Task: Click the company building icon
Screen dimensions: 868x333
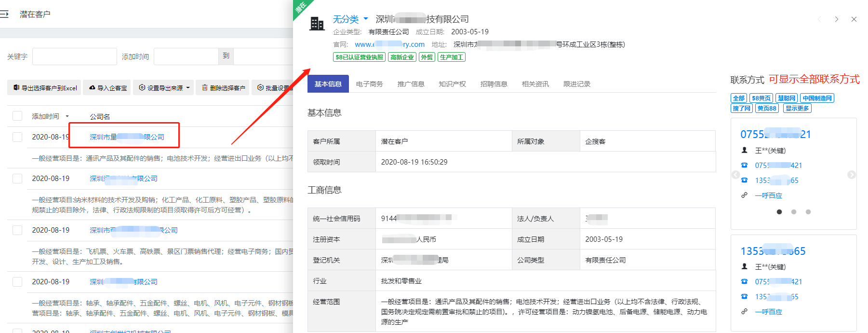Action: point(317,23)
